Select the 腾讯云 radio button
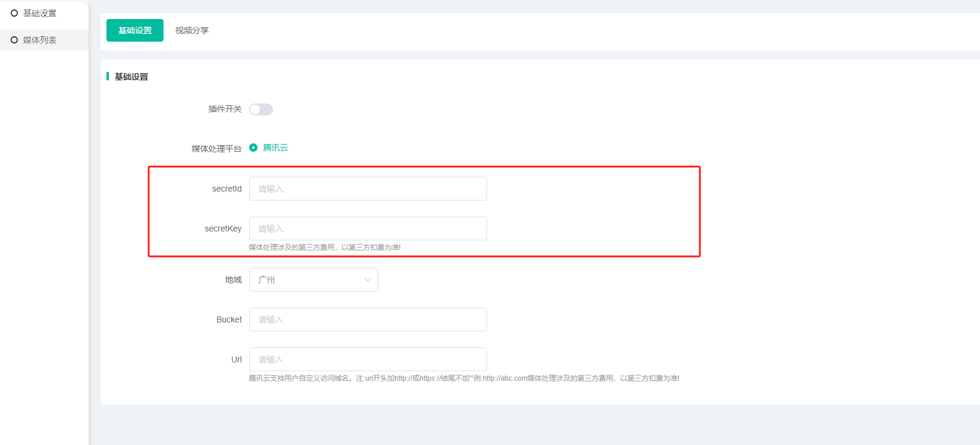The image size is (980, 445). click(253, 148)
